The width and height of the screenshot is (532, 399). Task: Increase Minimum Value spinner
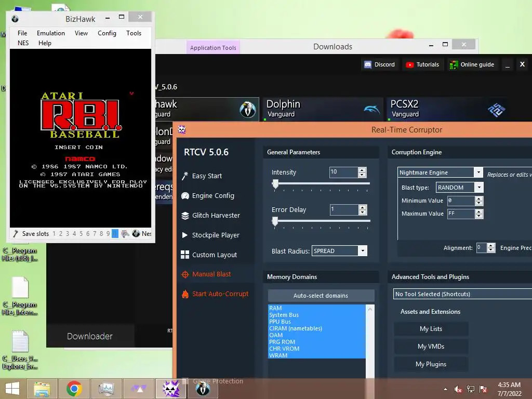(478, 198)
